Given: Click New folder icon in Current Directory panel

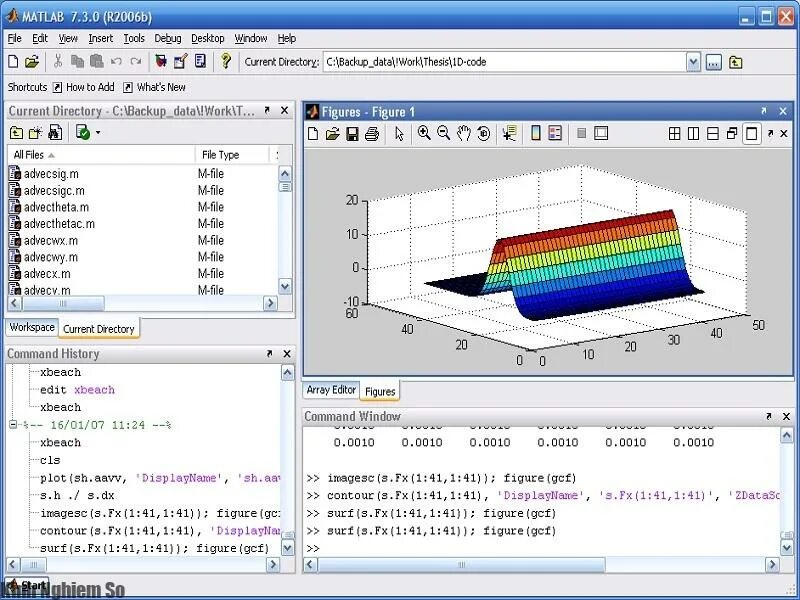Looking at the screenshot, I should 35,133.
